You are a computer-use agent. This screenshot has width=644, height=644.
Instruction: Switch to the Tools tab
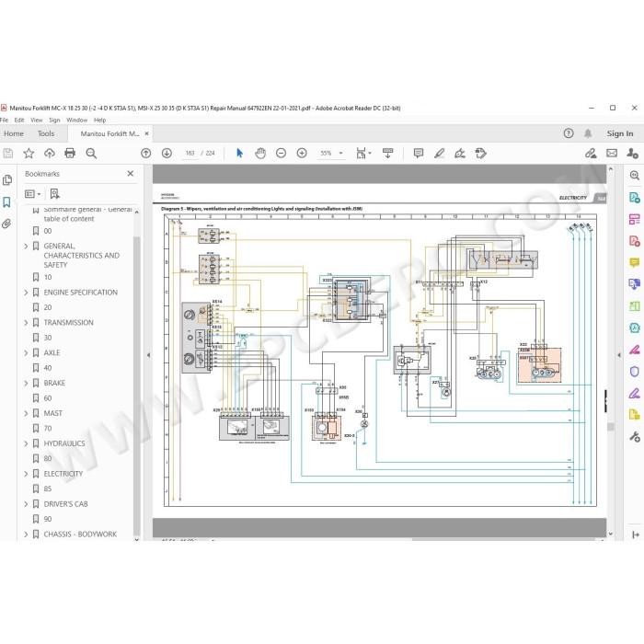coord(46,133)
